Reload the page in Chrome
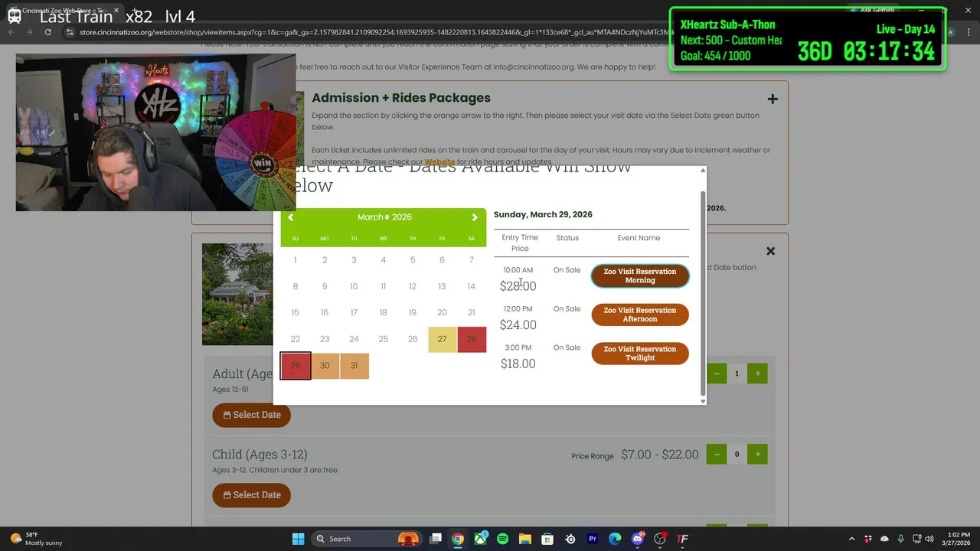This screenshot has height=551, width=980. [47, 32]
